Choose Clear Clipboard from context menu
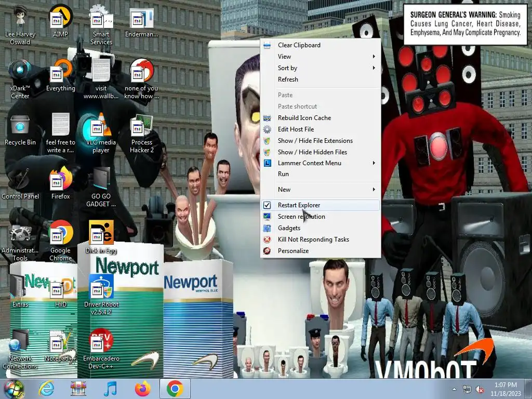Viewport: 532px width, 399px height. pyautogui.click(x=320, y=45)
